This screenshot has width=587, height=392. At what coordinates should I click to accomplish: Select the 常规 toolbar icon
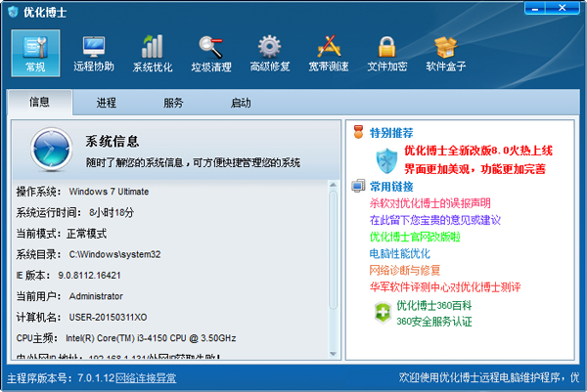pyautogui.click(x=35, y=53)
